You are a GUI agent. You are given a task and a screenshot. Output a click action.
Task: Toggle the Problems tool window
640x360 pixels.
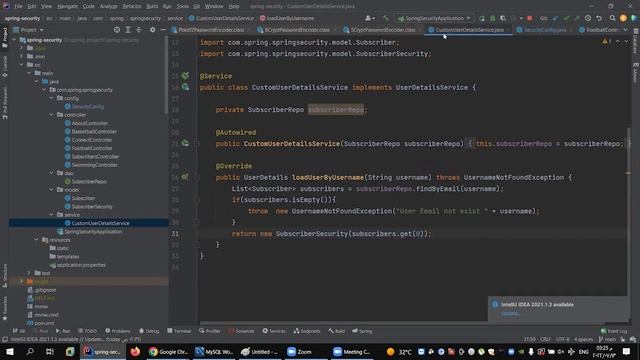[118, 331]
